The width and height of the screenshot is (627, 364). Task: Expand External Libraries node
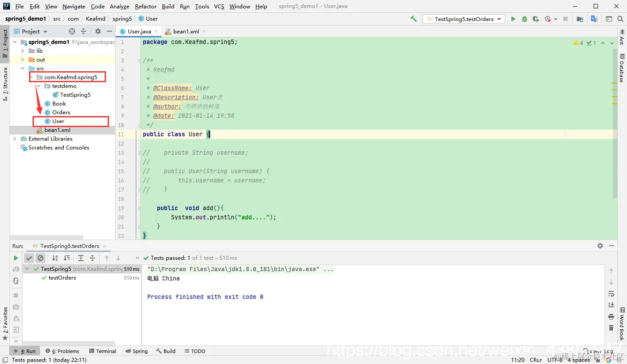point(15,139)
